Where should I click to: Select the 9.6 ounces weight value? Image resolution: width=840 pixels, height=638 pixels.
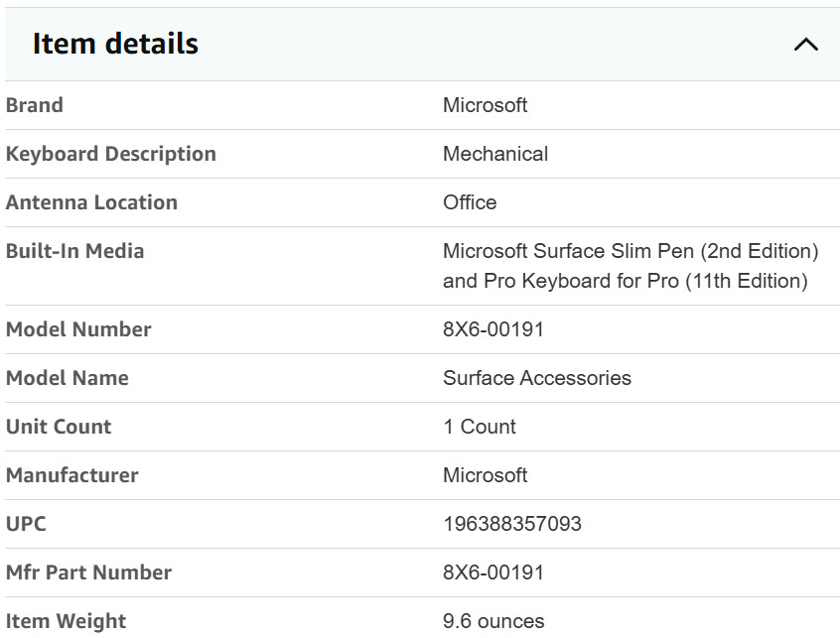(493, 621)
